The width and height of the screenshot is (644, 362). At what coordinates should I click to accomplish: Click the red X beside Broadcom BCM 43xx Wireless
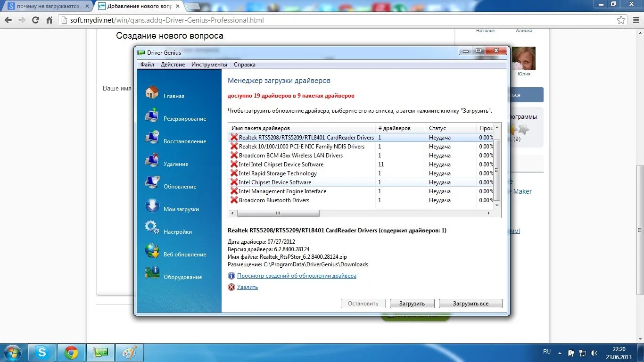tap(234, 155)
